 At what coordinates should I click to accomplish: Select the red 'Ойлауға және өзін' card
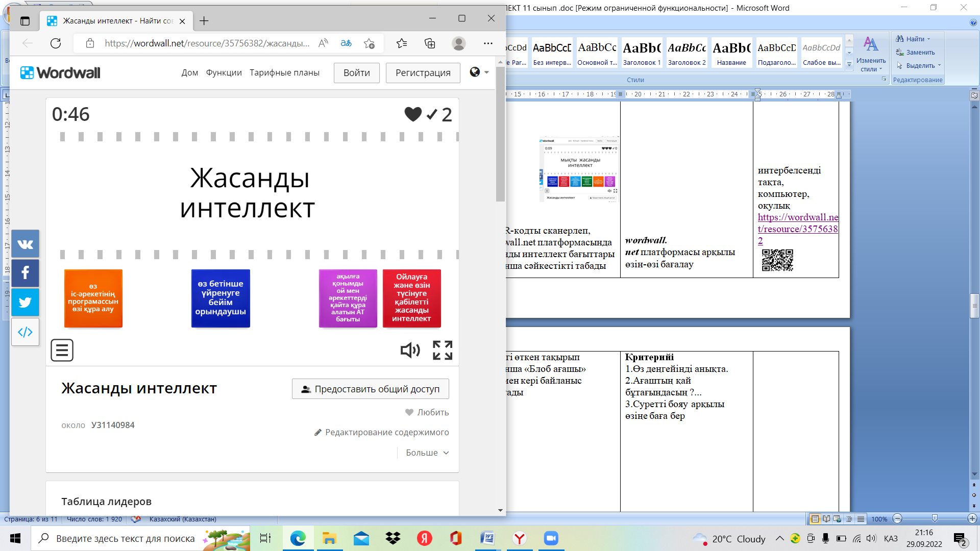coord(412,298)
